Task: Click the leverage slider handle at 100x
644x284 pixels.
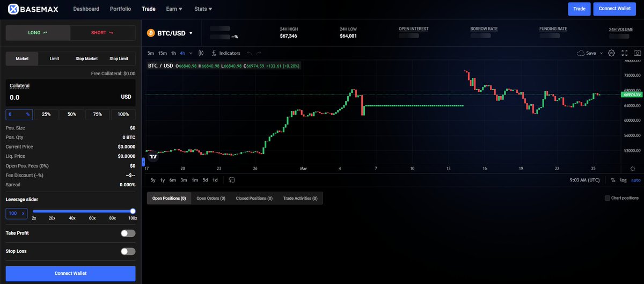Action: click(133, 211)
